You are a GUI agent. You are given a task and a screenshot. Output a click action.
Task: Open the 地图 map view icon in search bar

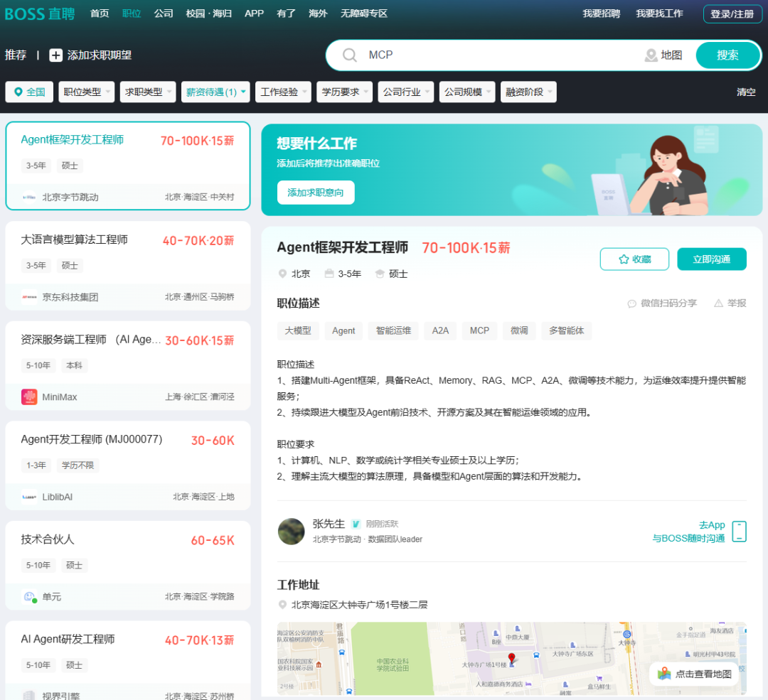click(x=651, y=55)
